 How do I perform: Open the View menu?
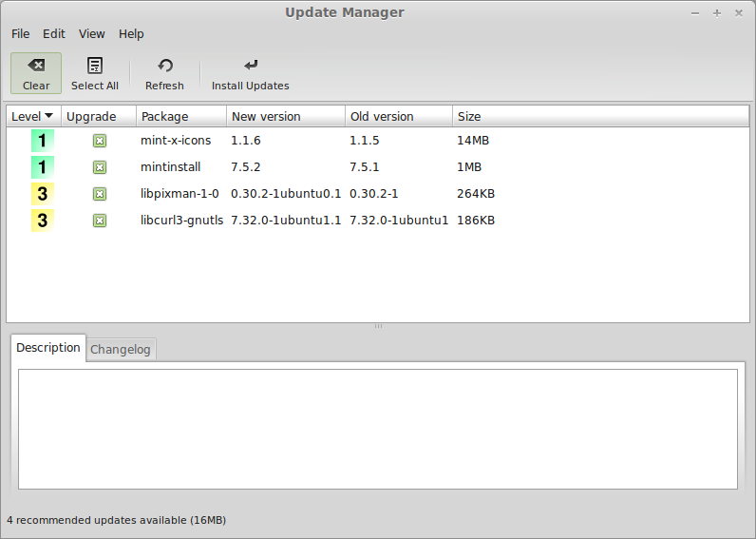point(91,34)
